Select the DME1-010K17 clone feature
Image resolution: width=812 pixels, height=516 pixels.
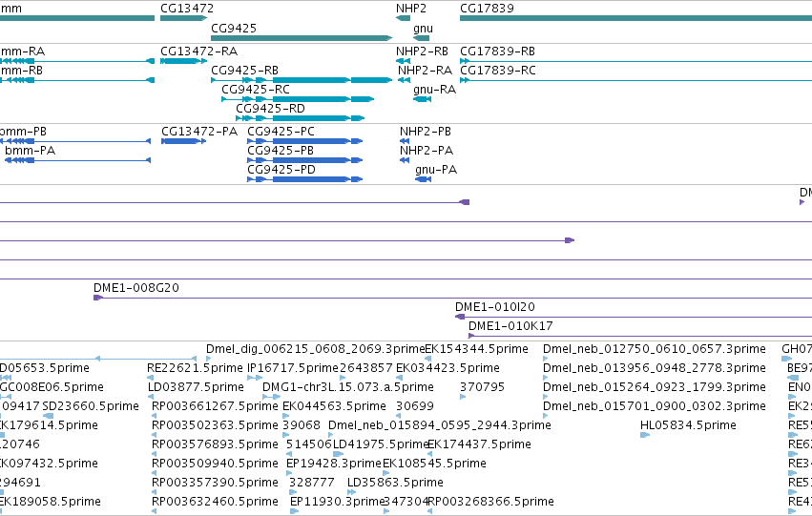(x=640, y=337)
